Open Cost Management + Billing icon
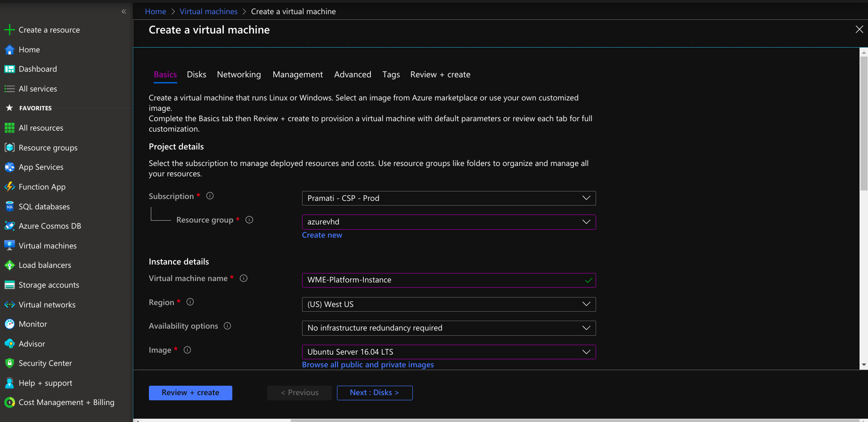 9,402
